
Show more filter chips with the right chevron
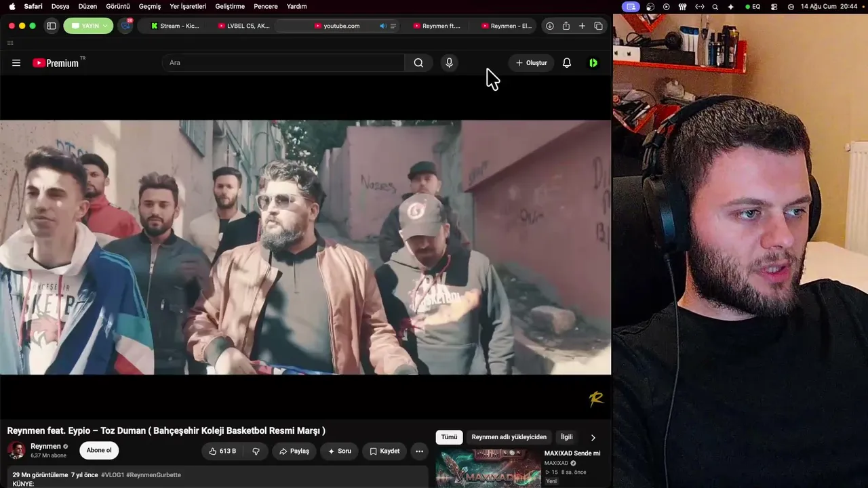pyautogui.click(x=593, y=438)
